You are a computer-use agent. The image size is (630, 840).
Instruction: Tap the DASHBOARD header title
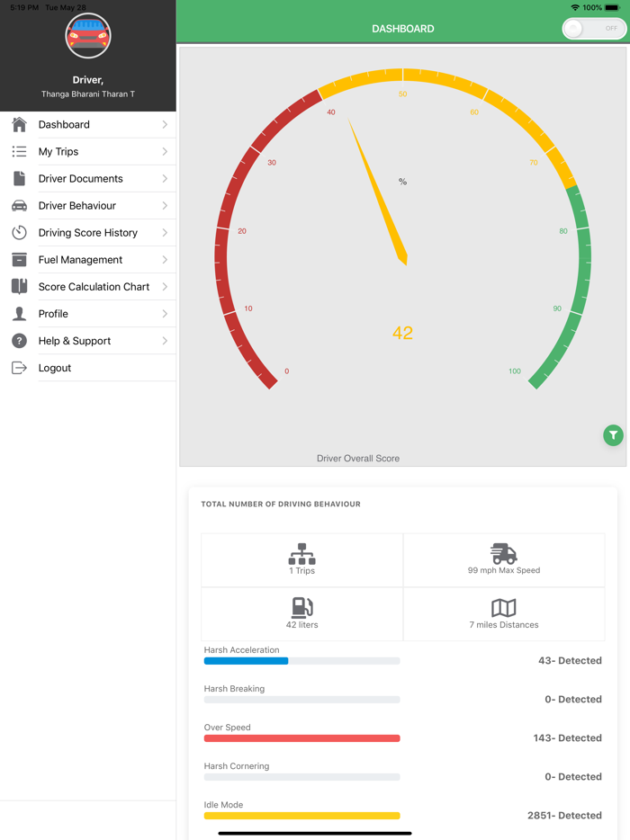point(403,29)
